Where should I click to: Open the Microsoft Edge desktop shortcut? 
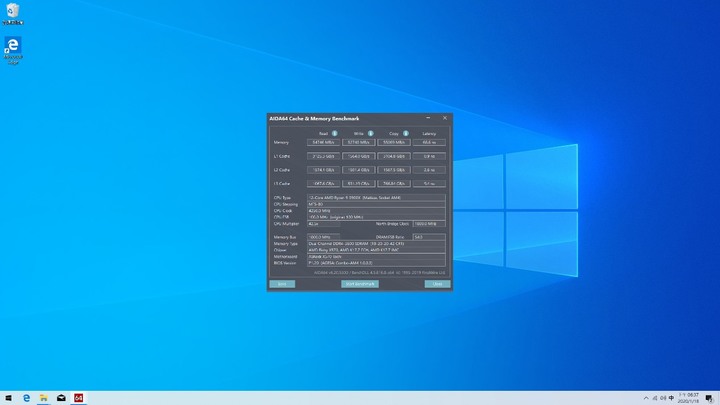13,49
